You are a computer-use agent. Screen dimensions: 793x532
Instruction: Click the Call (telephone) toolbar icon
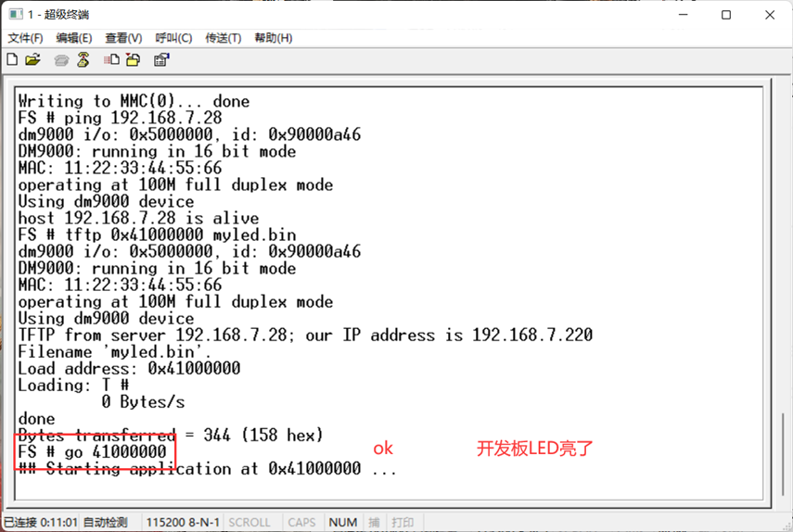61,60
